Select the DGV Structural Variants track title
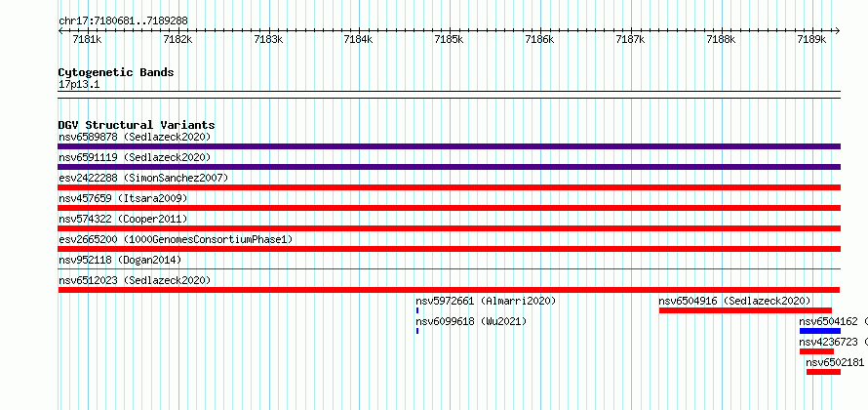 pos(137,125)
